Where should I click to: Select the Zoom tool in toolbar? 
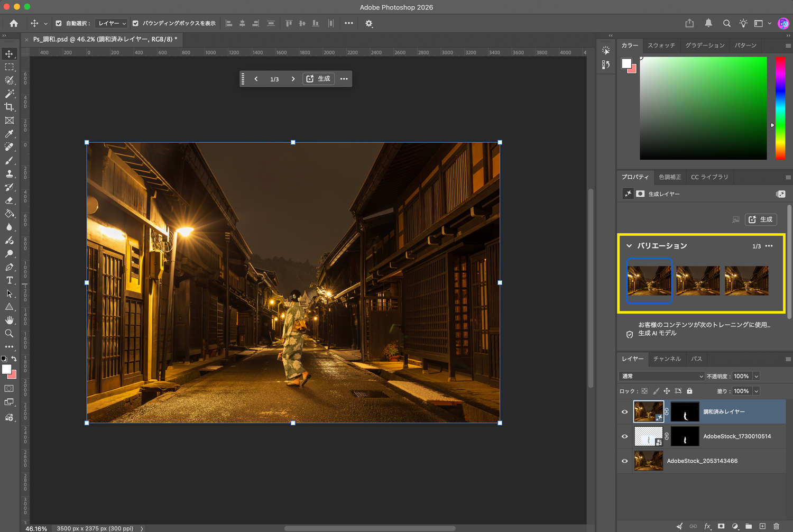10,334
